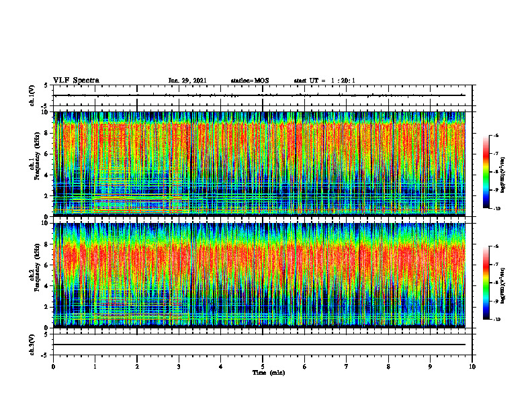Click the "ch.1(V)" axis label at top
Screen dimensions: 532x411
pyautogui.click(x=32, y=95)
